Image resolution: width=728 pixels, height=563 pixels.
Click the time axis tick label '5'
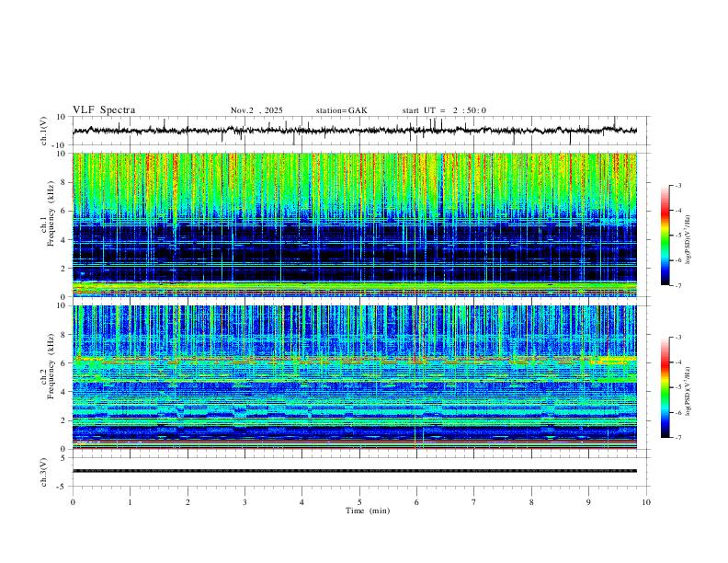pos(359,502)
